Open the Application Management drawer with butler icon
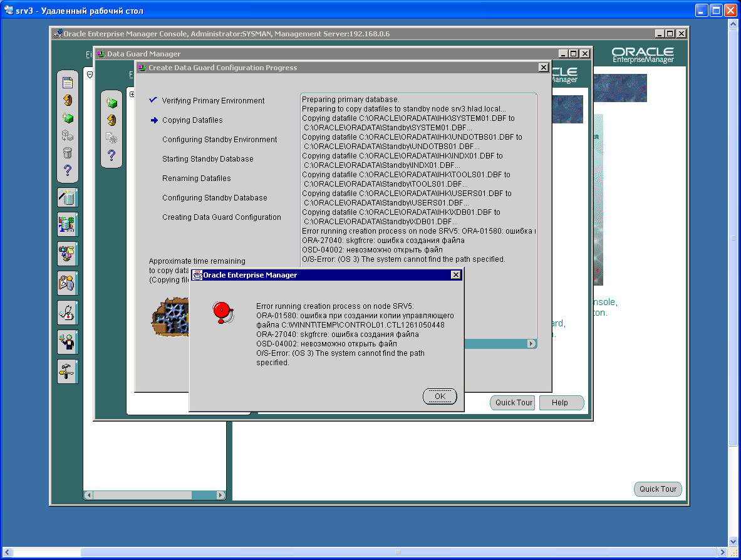 point(68,341)
